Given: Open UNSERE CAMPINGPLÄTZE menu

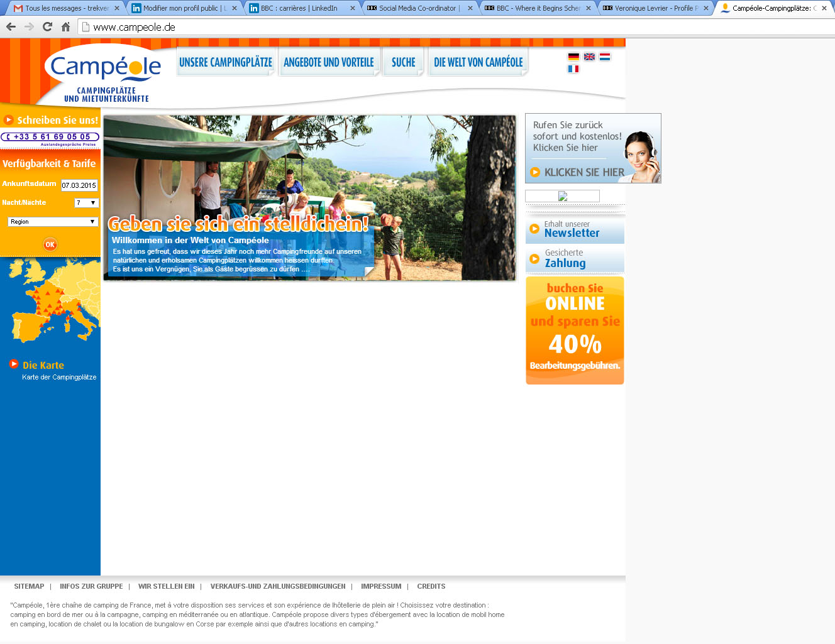Looking at the screenshot, I should pyautogui.click(x=226, y=62).
